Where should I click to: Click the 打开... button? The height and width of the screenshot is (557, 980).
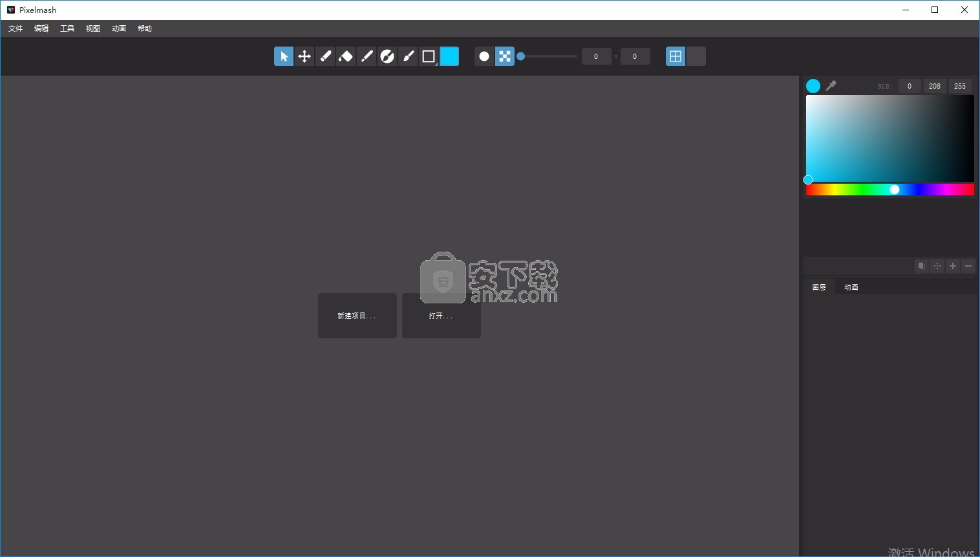coord(442,316)
